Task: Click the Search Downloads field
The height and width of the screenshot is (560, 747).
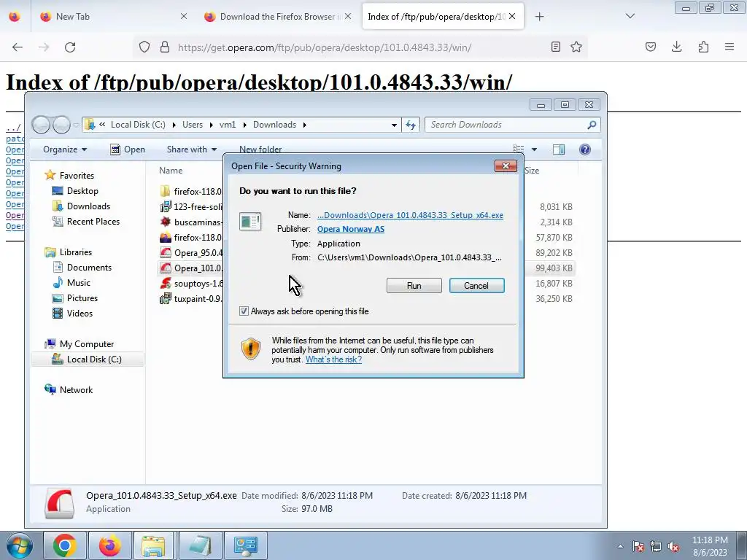Action: click(x=512, y=125)
